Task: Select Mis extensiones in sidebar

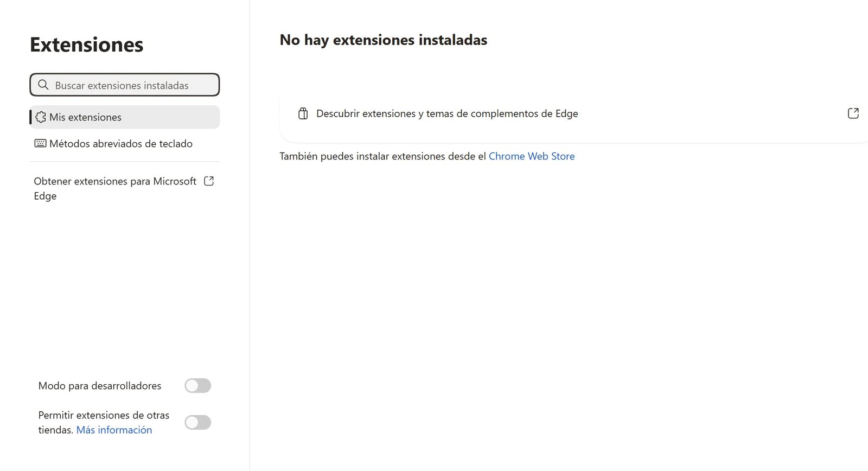Action: (125, 117)
